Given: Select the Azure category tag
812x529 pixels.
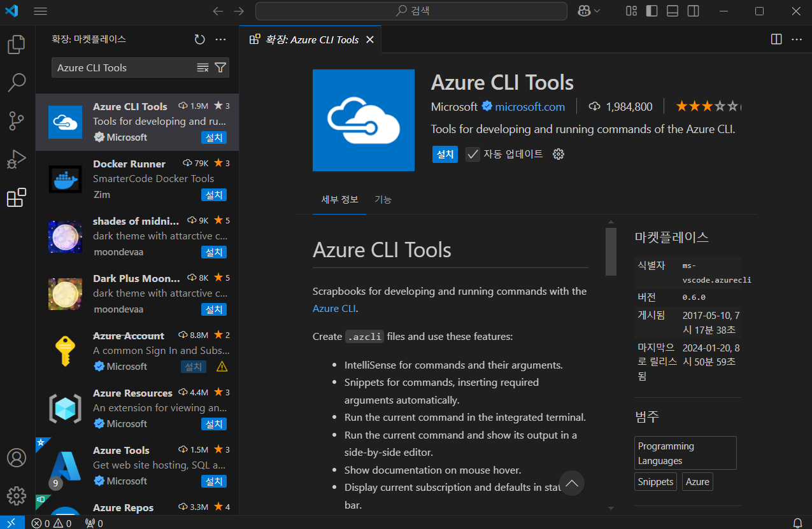Looking at the screenshot, I should click(x=697, y=482).
